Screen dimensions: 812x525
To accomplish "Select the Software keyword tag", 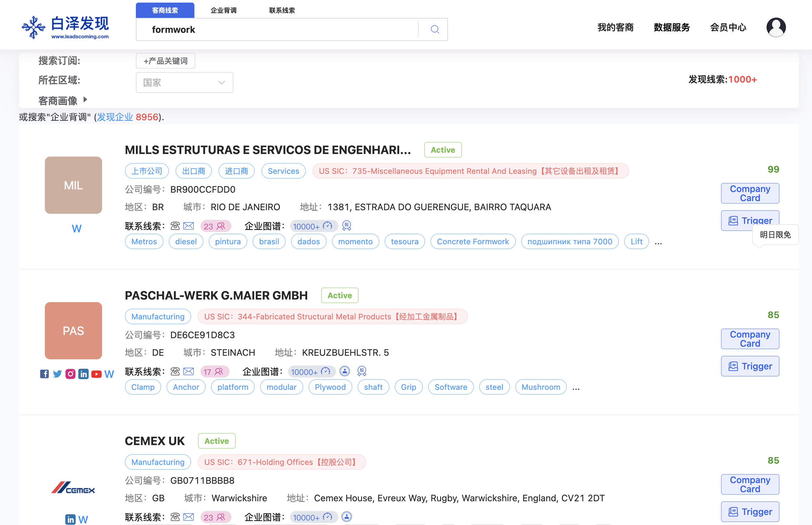I will click(x=451, y=387).
